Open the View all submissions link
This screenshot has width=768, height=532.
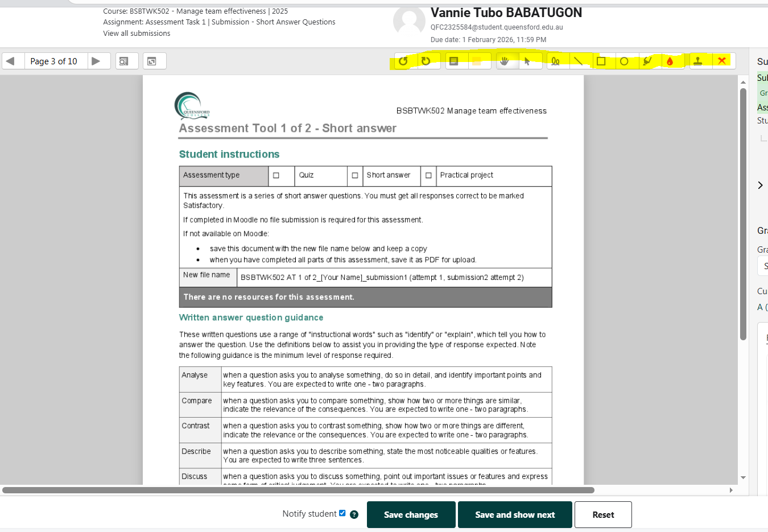click(137, 34)
